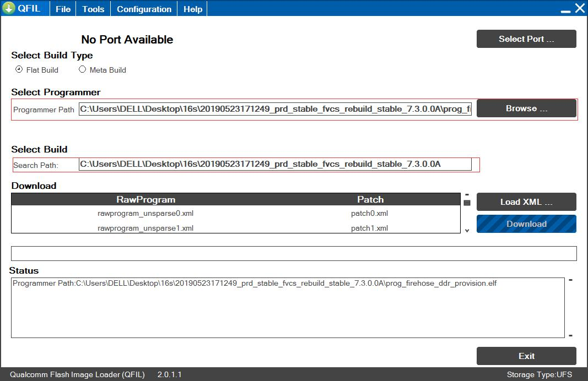588x381 pixels.
Task: Click the download progress bar
Action: coord(294,254)
